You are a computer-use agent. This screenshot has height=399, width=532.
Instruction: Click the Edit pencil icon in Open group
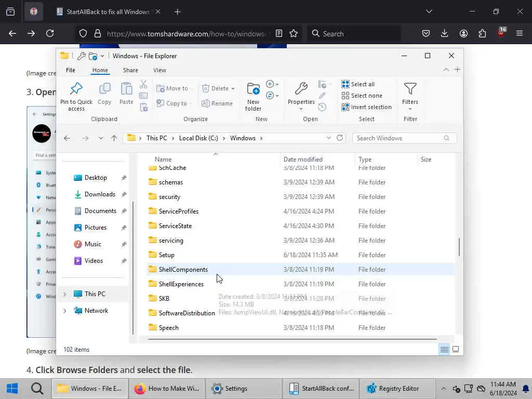tap(322, 96)
